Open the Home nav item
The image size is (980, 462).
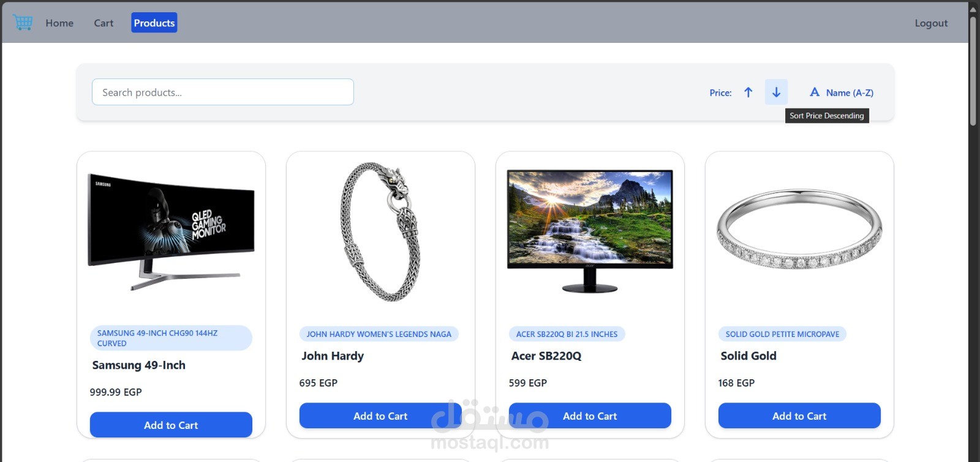[59, 23]
